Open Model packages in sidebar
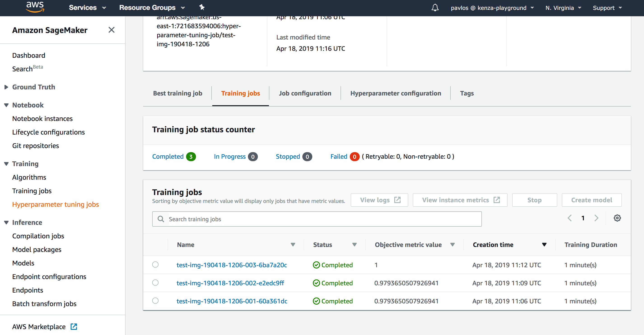The image size is (644, 335). coord(37,249)
